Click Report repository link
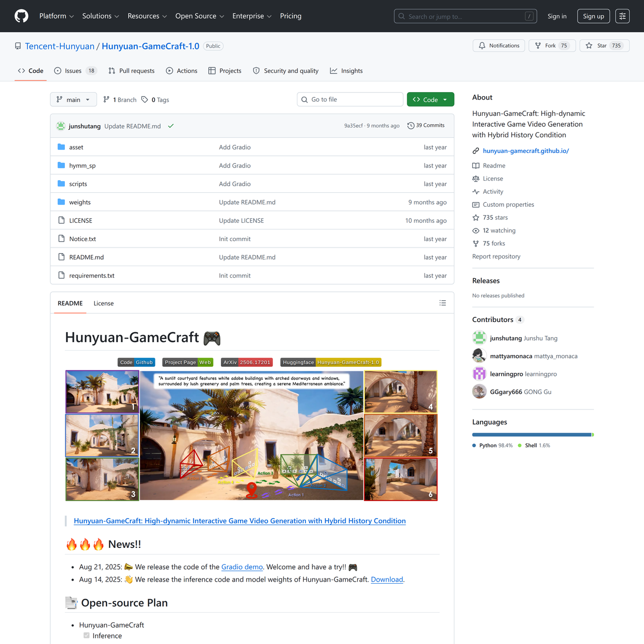 click(497, 257)
